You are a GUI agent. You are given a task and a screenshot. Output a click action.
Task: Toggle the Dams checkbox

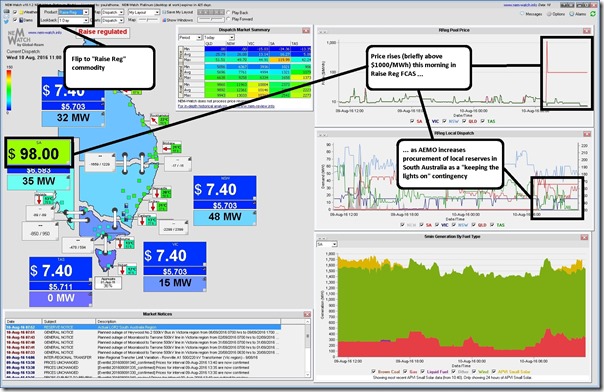click(15, 20)
